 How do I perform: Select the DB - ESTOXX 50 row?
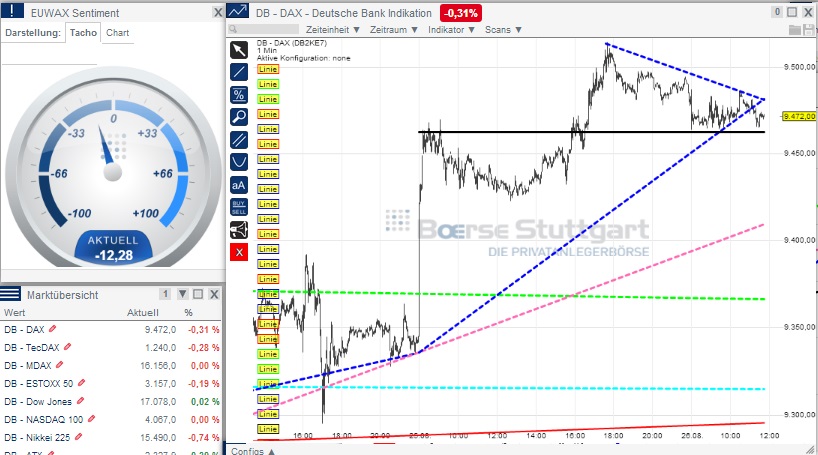111,383
